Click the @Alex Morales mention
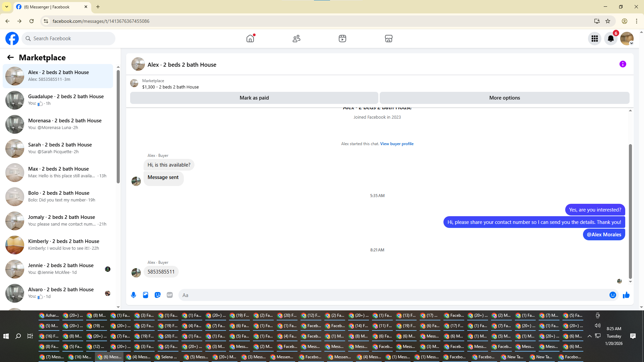 tap(604, 235)
